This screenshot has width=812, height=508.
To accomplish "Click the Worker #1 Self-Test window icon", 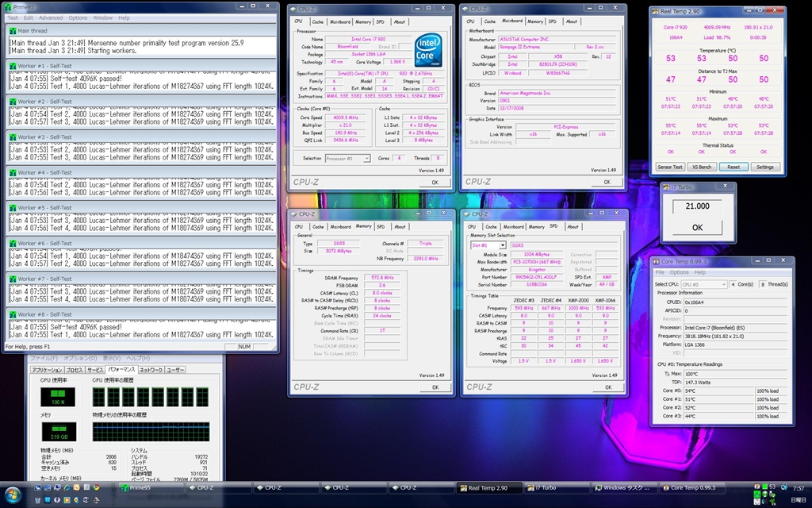I will pyautogui.click(x=11, y=66).
